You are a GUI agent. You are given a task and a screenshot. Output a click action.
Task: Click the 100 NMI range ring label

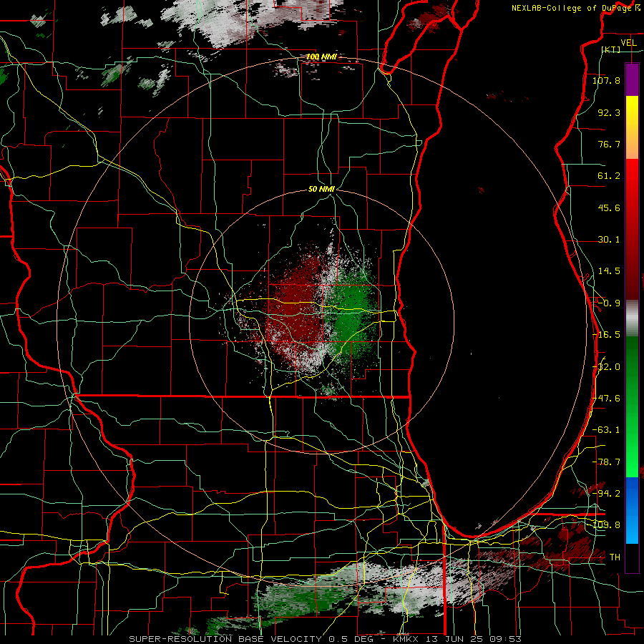tap(321, 57)
